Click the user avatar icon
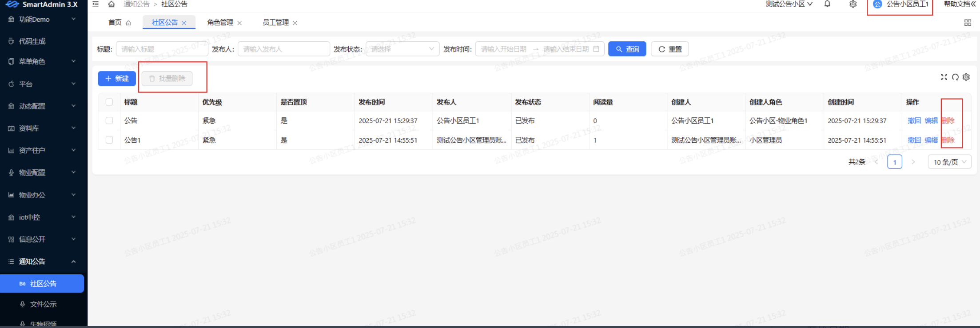Image resolution: width=980 pixels, height=328 pixels. click(877, 4)
